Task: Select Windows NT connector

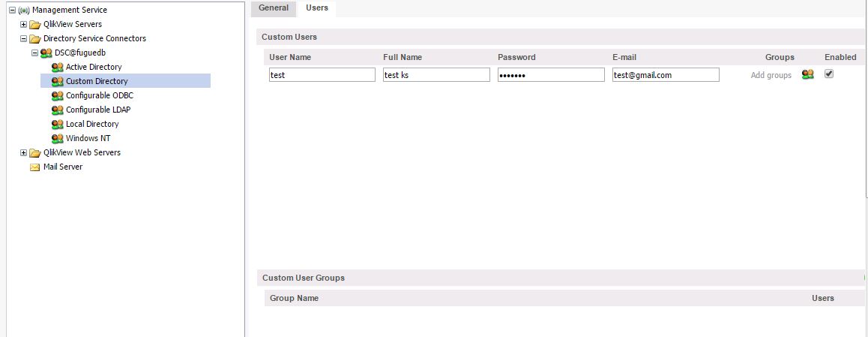Action: 88,139
